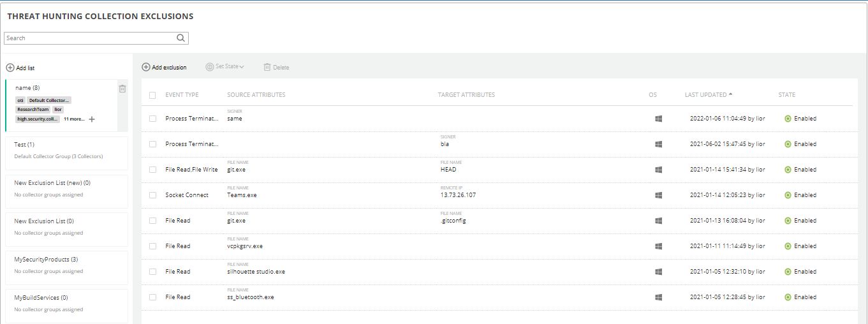
Task: Sort by the Last Updated column arrow
Action: coord(730,94)
